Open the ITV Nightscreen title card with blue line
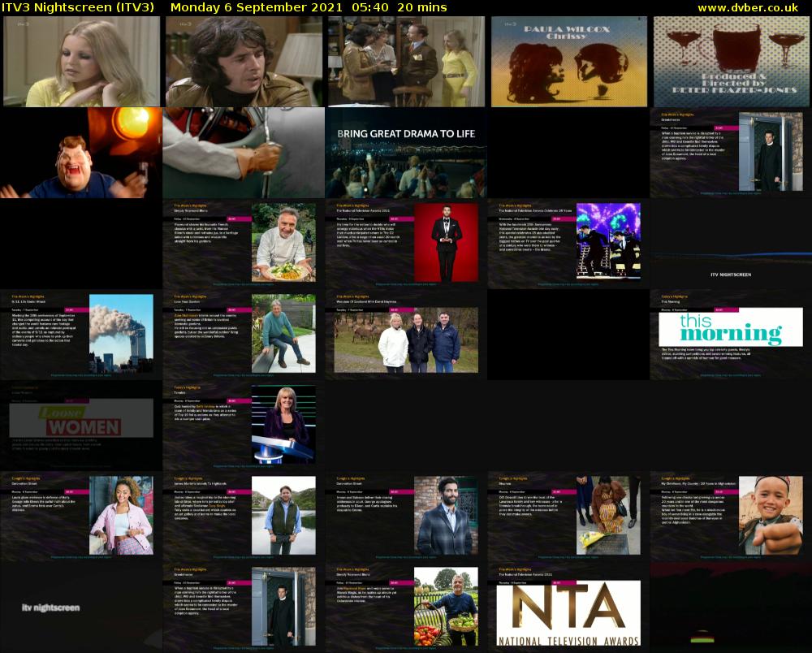 pyautogui.click(x=731, y=244)
